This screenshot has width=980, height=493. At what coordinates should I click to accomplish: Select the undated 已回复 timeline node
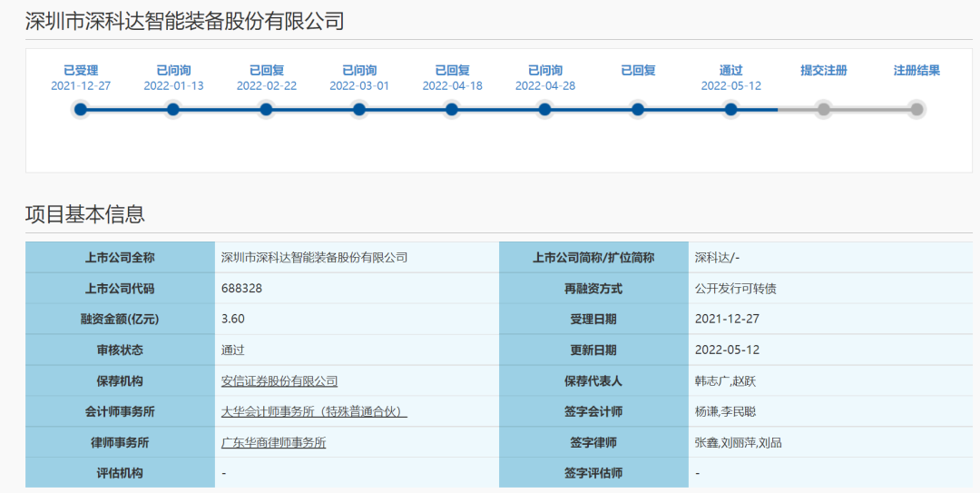pos(638,110)
